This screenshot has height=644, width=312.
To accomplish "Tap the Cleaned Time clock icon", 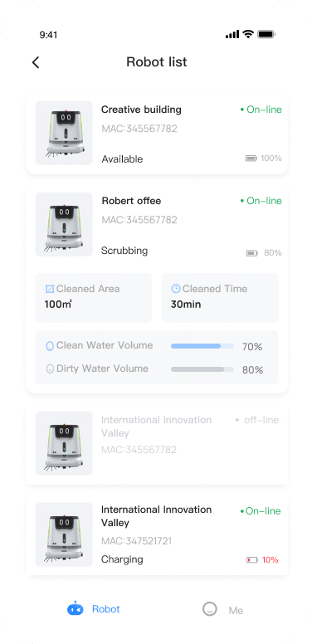I will 176,289.
